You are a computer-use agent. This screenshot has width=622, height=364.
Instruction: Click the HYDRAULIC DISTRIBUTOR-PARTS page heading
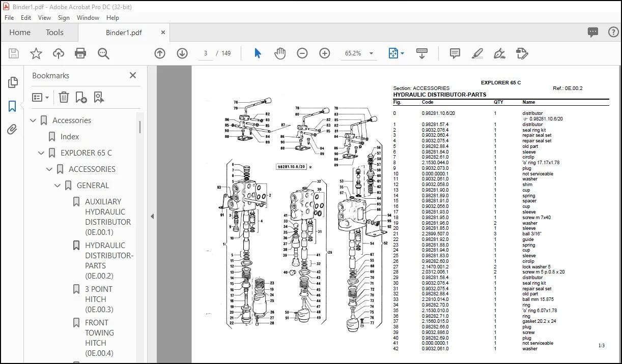440,95
